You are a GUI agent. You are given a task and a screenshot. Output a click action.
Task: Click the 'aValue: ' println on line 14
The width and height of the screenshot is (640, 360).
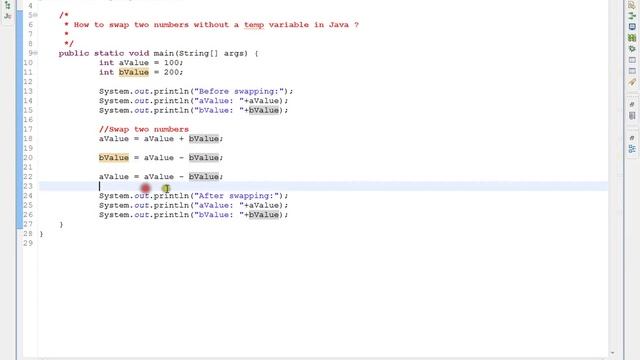point(193,101)
